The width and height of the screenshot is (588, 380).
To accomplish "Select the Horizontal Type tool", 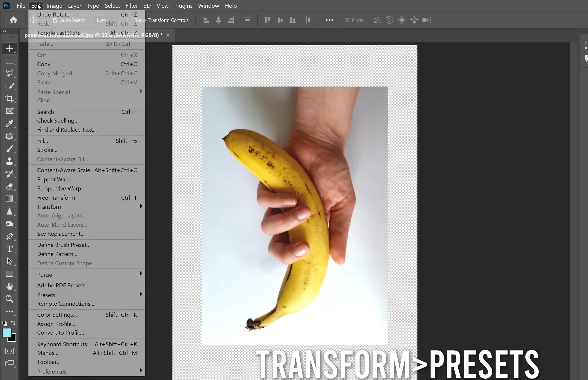I will tap(9, 249).
